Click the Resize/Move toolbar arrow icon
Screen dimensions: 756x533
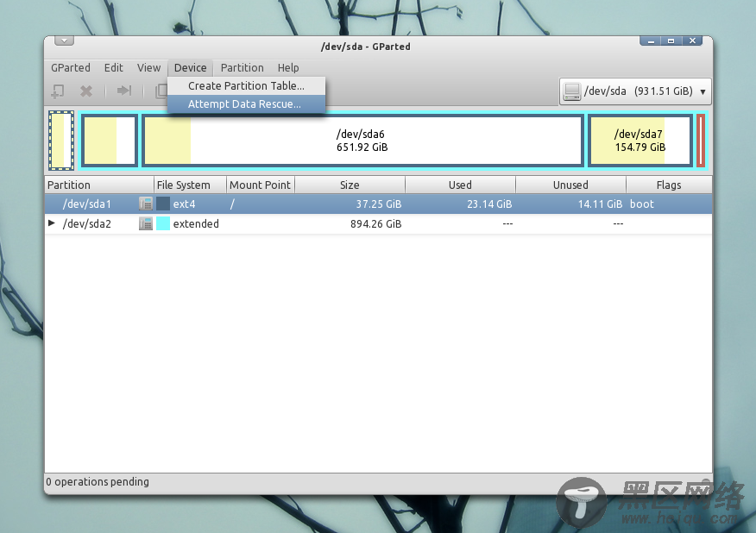pyautogui.click(x=124, y=91)
